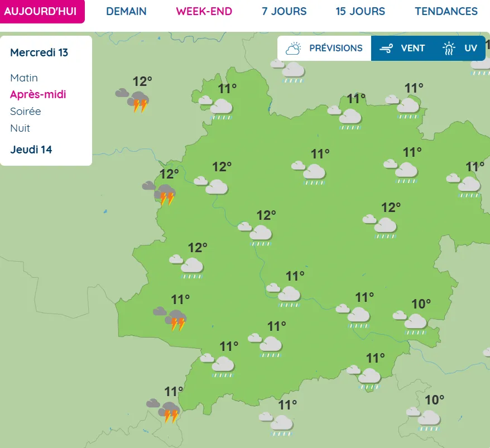This screenshot has height=448, width=490.
Task: Select the 7 Jours tab
Action: tap(284, 11)
